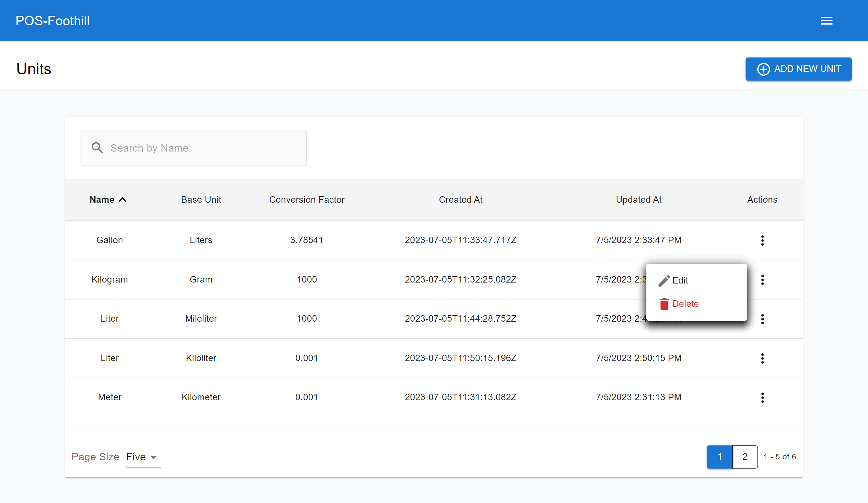Open the actions kebab menu for Meter row
Image resolution: width=868 pixels, height=503 pixels.
(763, 397)
